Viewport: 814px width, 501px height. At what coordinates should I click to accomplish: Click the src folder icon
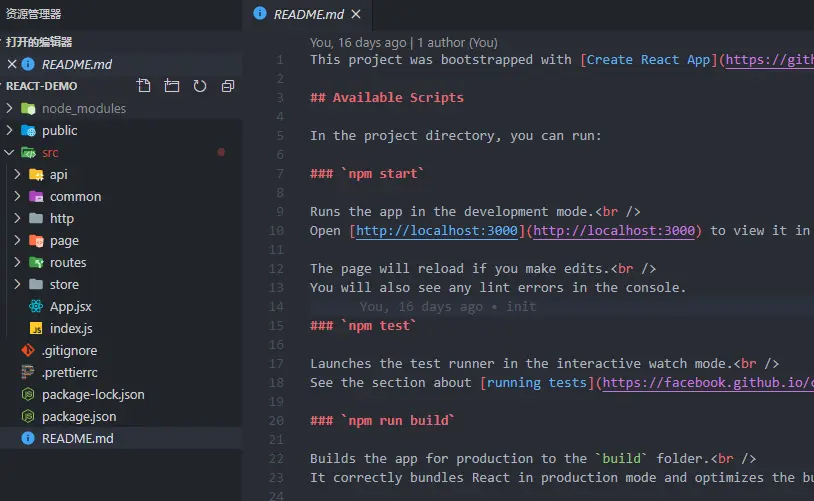28,153
